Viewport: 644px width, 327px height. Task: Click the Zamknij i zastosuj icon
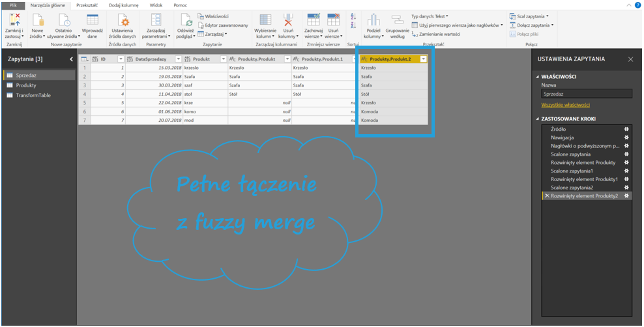click(14, 20)
